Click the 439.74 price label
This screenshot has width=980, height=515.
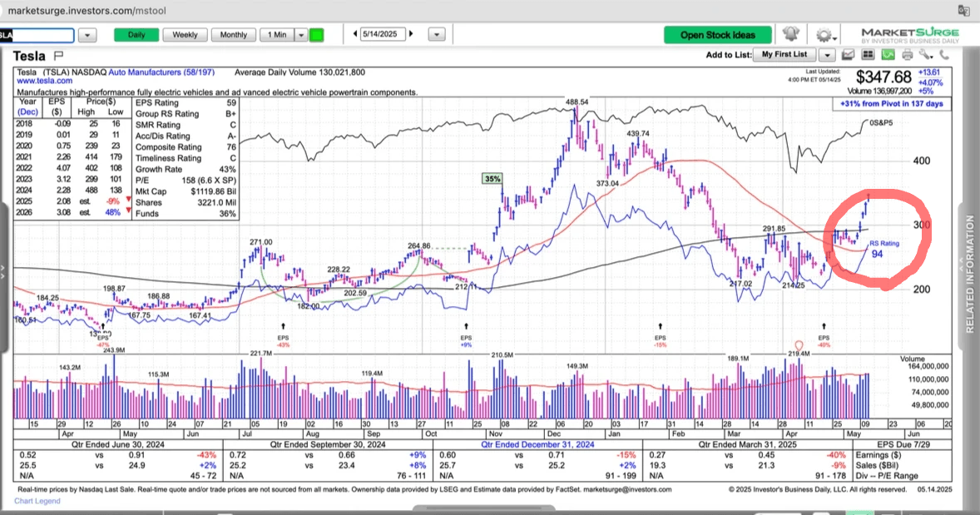638,134
